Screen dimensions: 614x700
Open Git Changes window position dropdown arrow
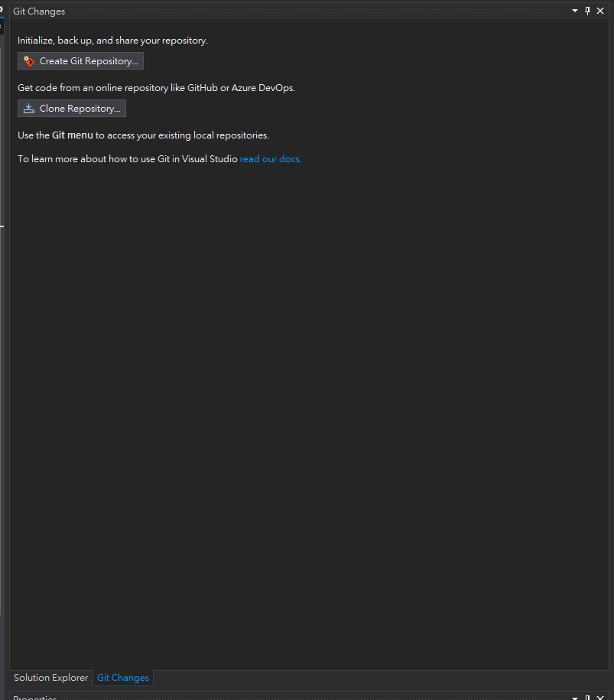pos(575,11)
